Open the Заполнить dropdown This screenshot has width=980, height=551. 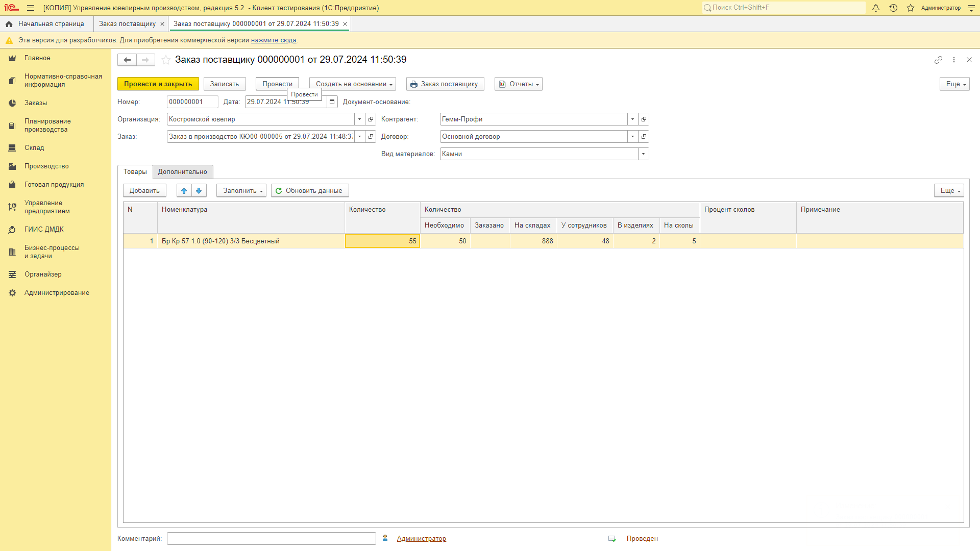pyautogui.click(x=241, y=191)
